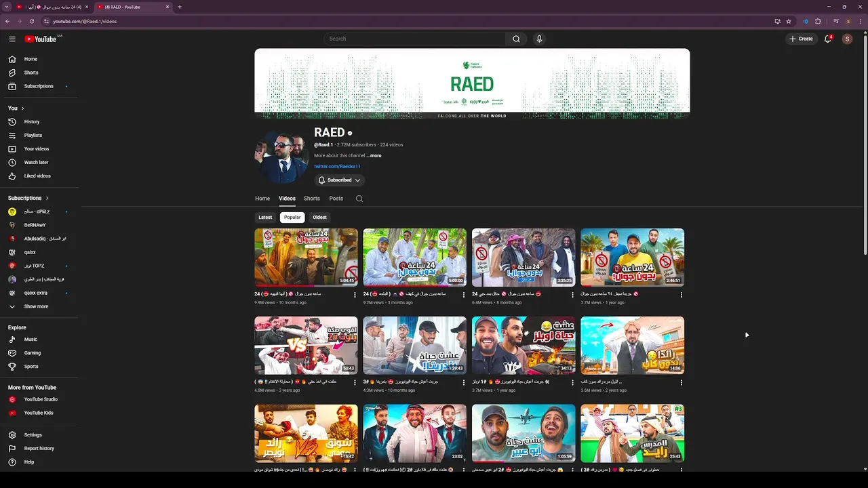The image size is (868, 488).
Task: Switch to the first browser tab
Action: pos(52,7)
